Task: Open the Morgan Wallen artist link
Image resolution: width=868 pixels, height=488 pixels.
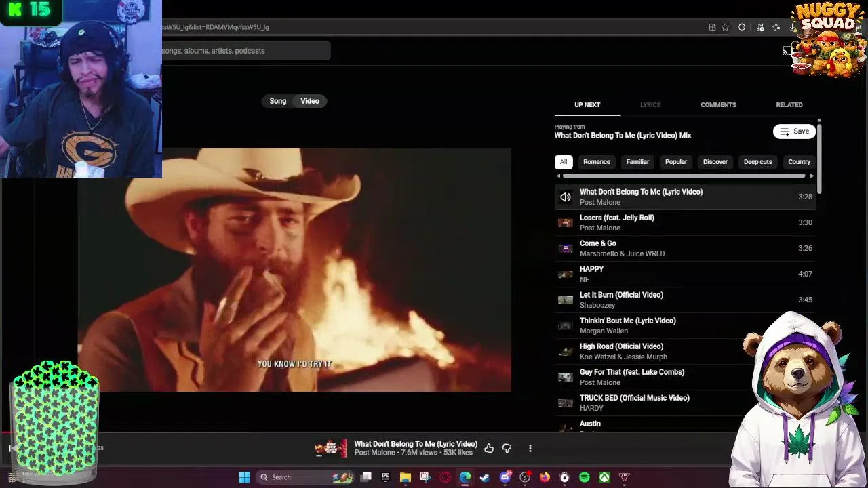Action: pyautogui.click(x=604, y=331)
